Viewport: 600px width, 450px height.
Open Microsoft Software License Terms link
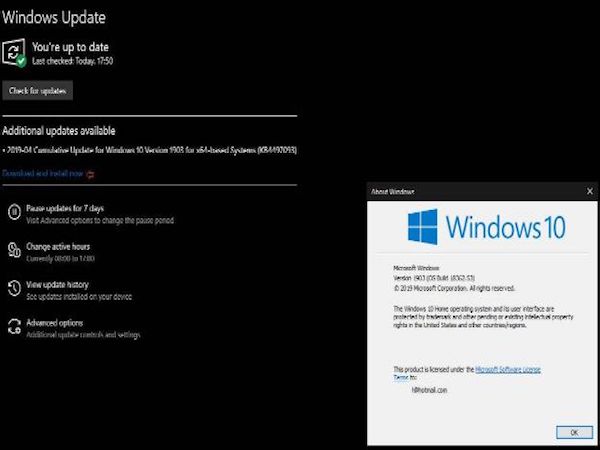(x=508, y=370)
